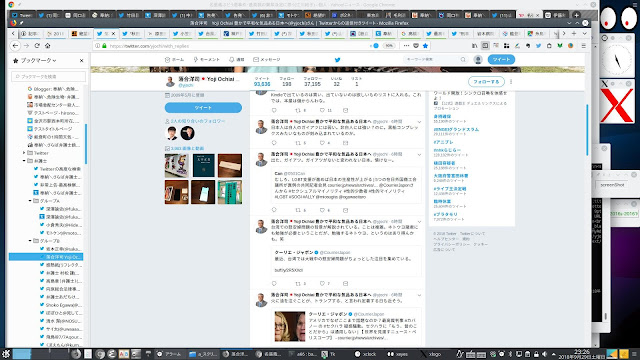Select the highlighted Yoji Ochiai bookmark
Viewport: 640px width, 360px height.
point(46,257)
